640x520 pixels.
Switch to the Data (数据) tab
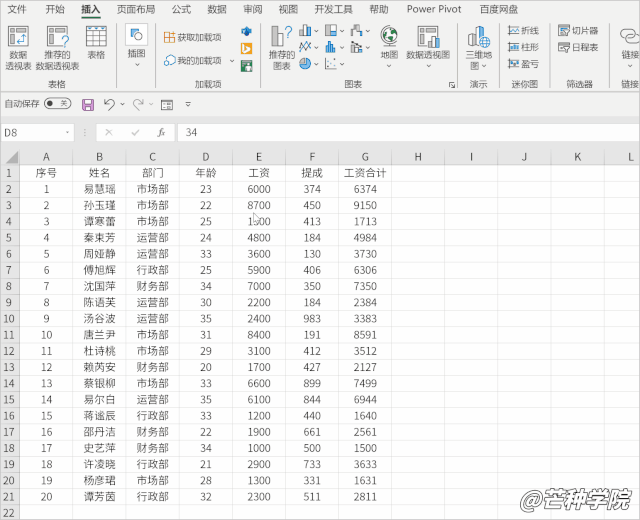pos(217,9)
